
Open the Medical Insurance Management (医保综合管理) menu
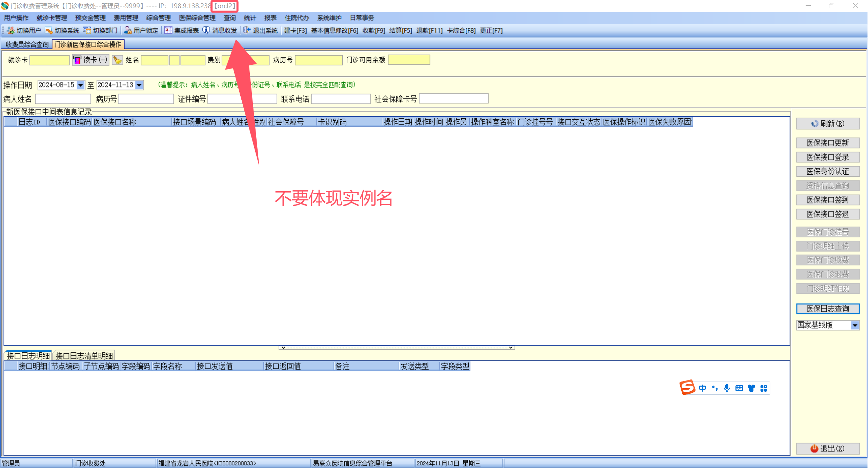point(197,18)
